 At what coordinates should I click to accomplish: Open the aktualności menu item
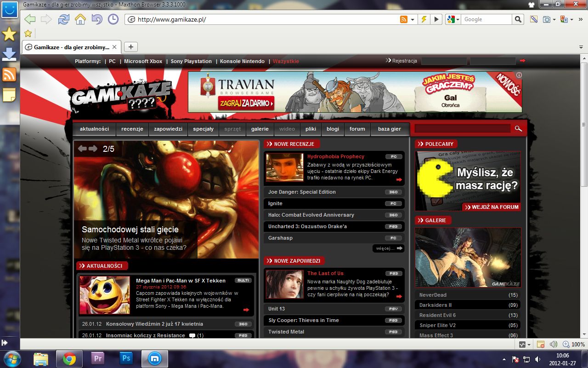click(x=94, y=129)
